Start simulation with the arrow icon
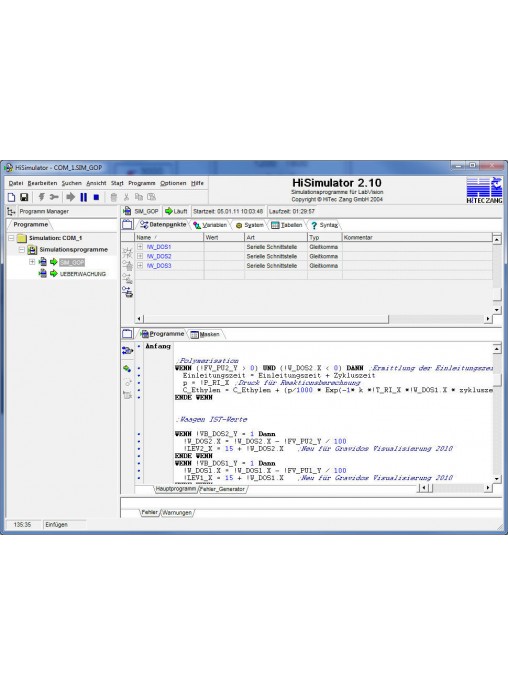Image resolution: width=508 pixels, height=696 pixels. (x=71, y=197)
